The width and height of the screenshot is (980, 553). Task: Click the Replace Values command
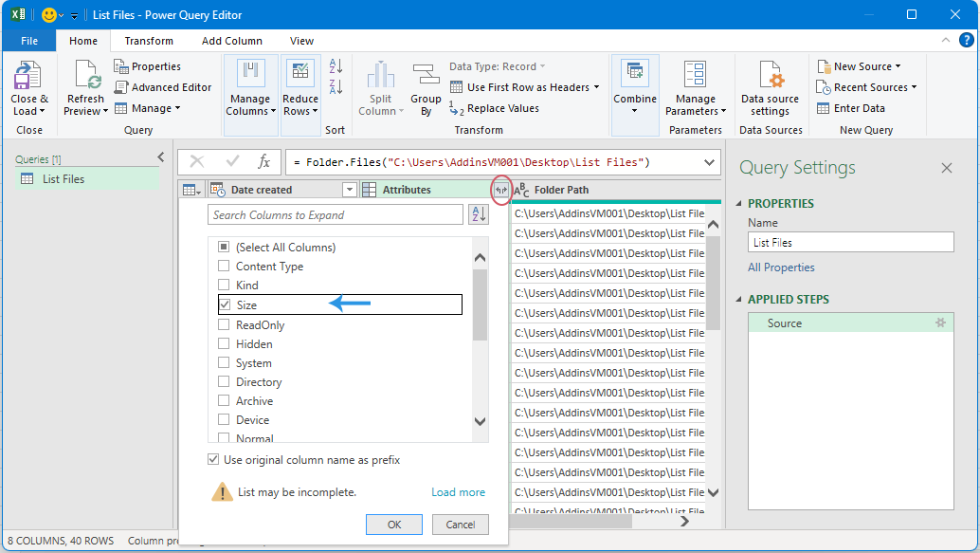[494, 108]
